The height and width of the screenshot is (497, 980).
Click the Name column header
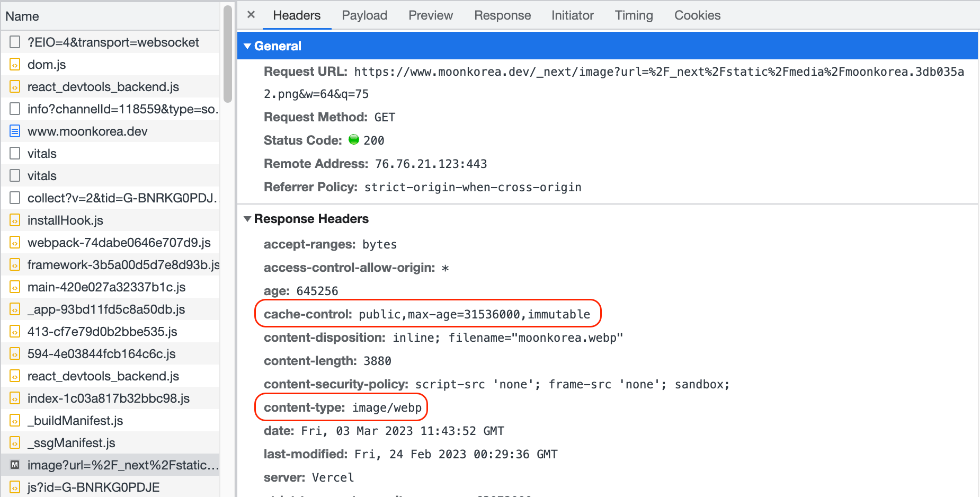pos(22,16)
